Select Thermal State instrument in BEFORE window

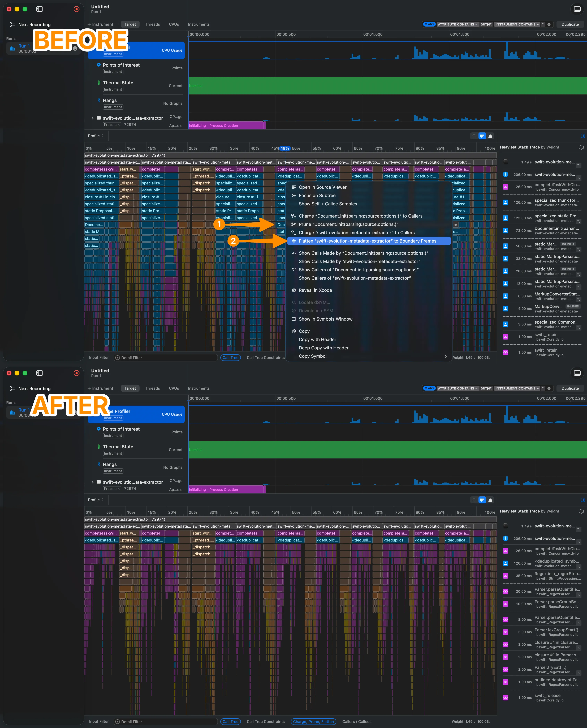136,86
